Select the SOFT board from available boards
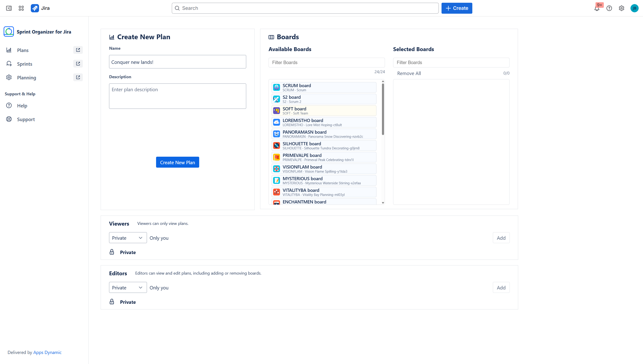Image resolution: width=643 pixels, height=364 pixels. (324, 110)
